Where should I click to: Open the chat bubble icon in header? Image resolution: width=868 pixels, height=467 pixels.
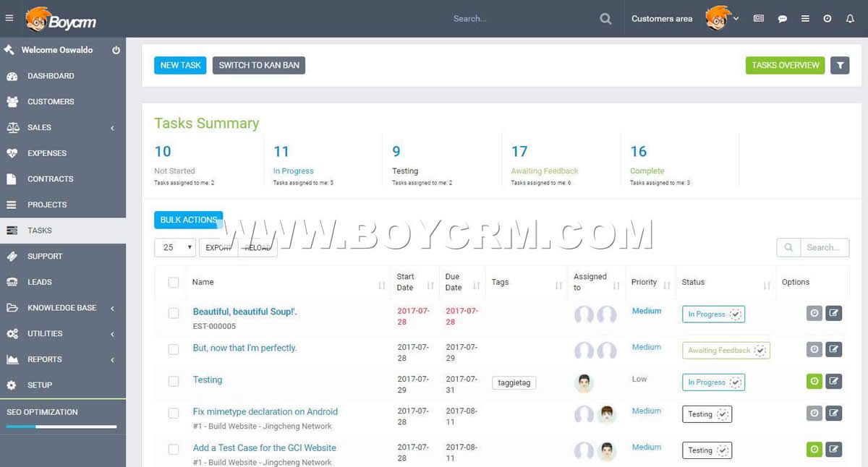[782, 19]
